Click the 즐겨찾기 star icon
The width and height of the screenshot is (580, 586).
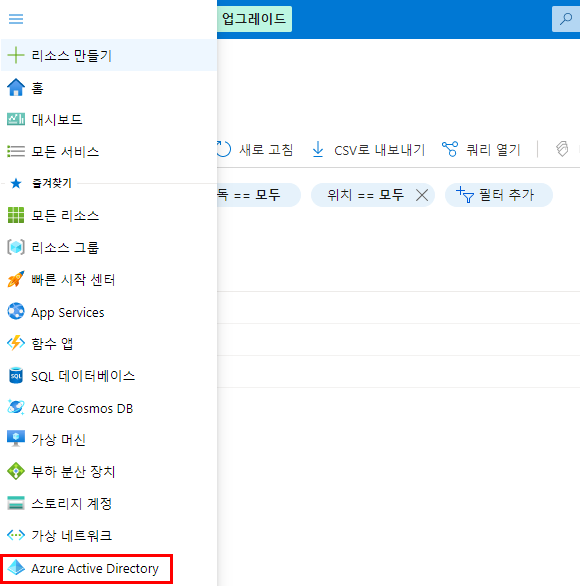(x=16, y=183)
